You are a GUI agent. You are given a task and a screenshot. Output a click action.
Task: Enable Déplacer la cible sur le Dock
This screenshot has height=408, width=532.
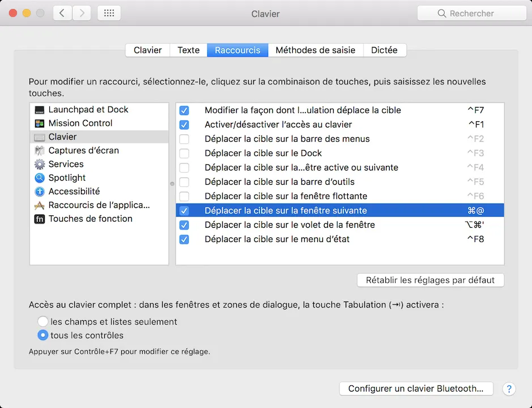tap(184, 153)
